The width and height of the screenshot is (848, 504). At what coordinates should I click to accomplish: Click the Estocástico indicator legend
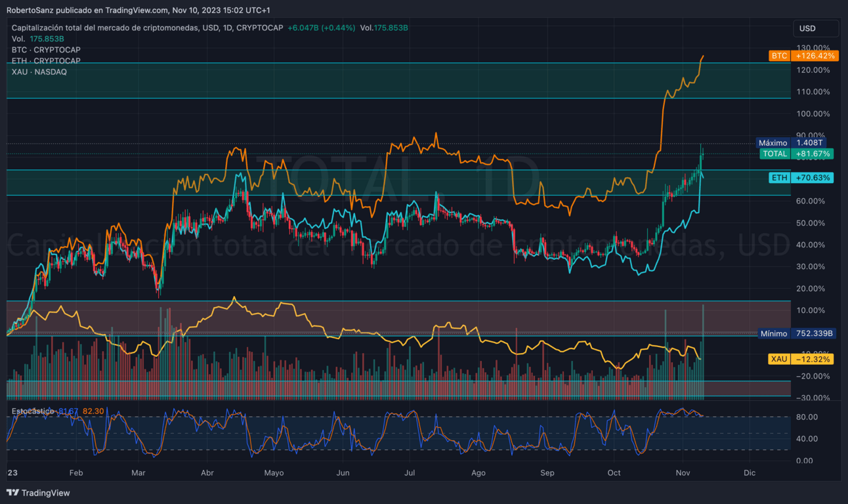tap(33, 411)
